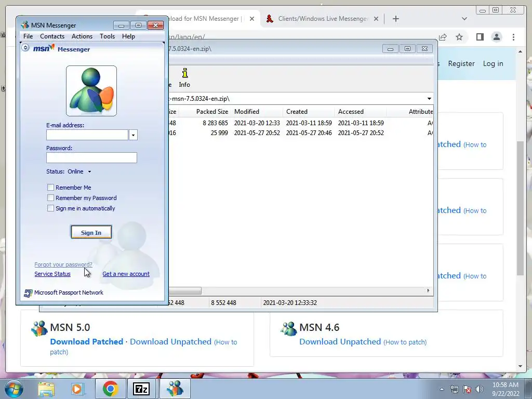
Task: Bookmark this page with the star icon
Action: pos(459,37)
